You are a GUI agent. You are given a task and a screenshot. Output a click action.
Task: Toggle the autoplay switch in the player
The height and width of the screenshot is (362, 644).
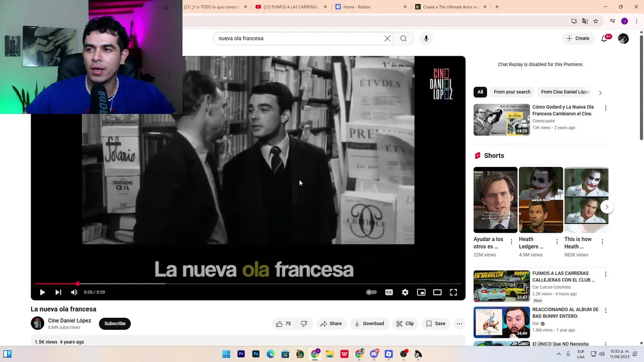tap(371, 292)
